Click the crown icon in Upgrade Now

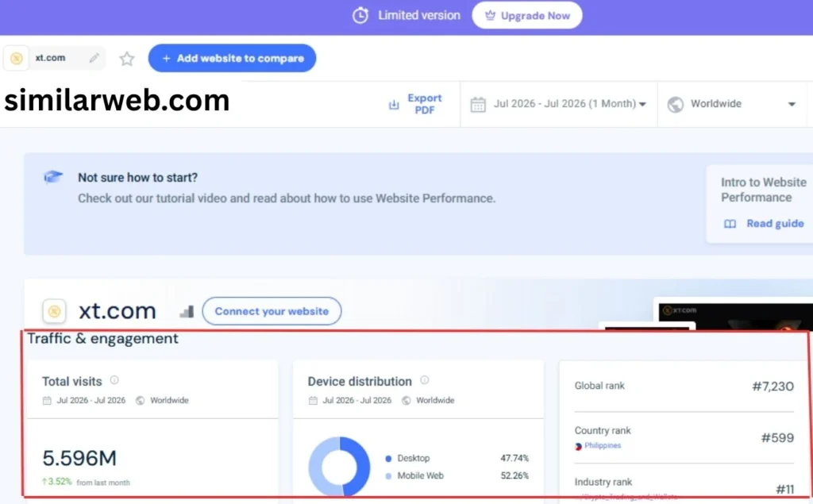pyautogui.click(x=490, y=16)
